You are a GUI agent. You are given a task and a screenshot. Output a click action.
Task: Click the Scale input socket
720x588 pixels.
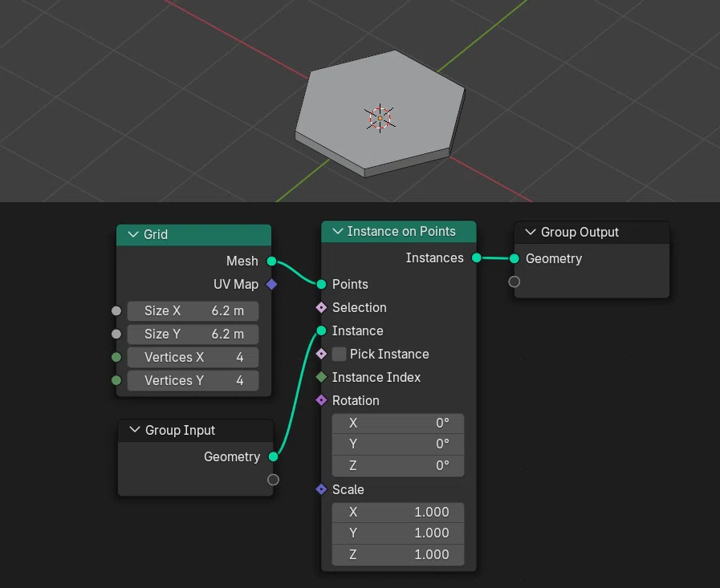[x=321, y=489]
